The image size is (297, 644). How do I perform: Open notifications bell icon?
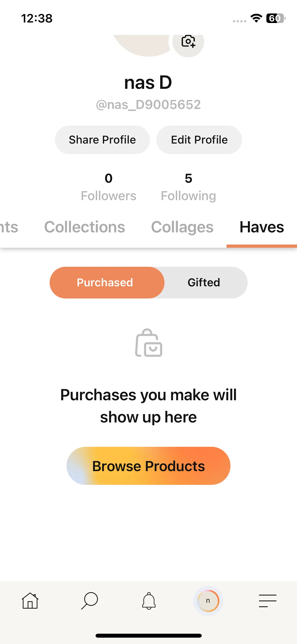pyautogui.click(x=149, y=601)
